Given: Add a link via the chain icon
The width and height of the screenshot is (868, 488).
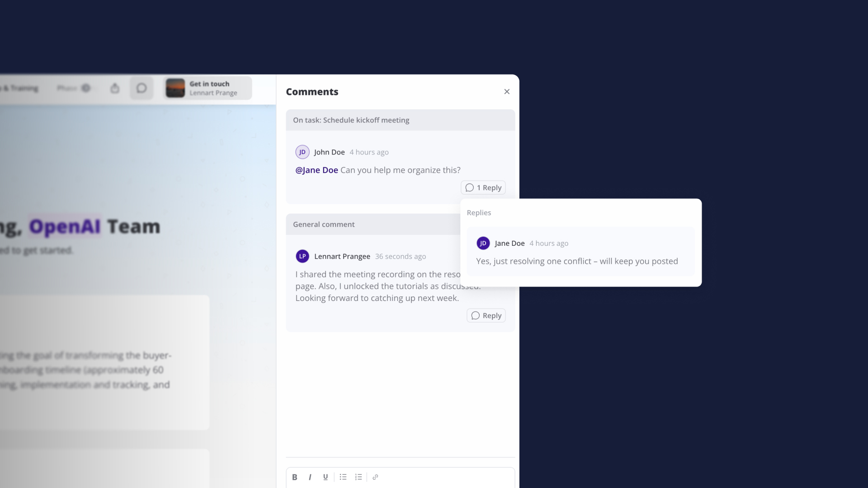Looking at the screenshot, I should tap(375, 477).
